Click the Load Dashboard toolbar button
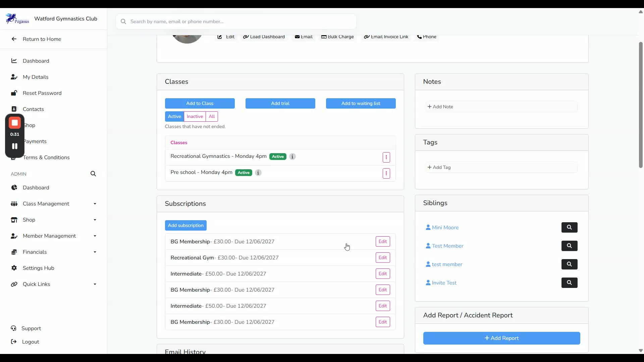Viewport: 644px width, 362px height. pyautogui.click(x=264, y=37)
